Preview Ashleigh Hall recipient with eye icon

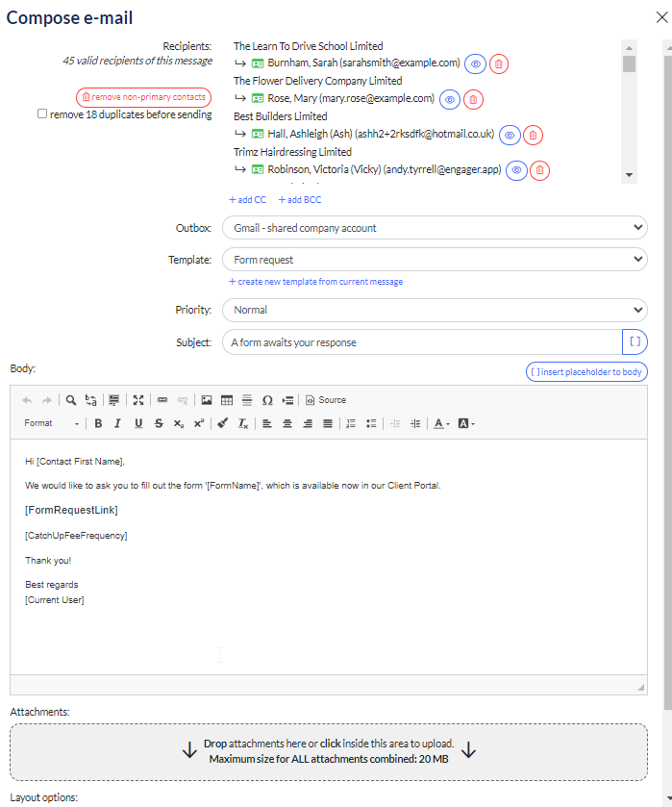pyautogui.click(x=510, y=135)
